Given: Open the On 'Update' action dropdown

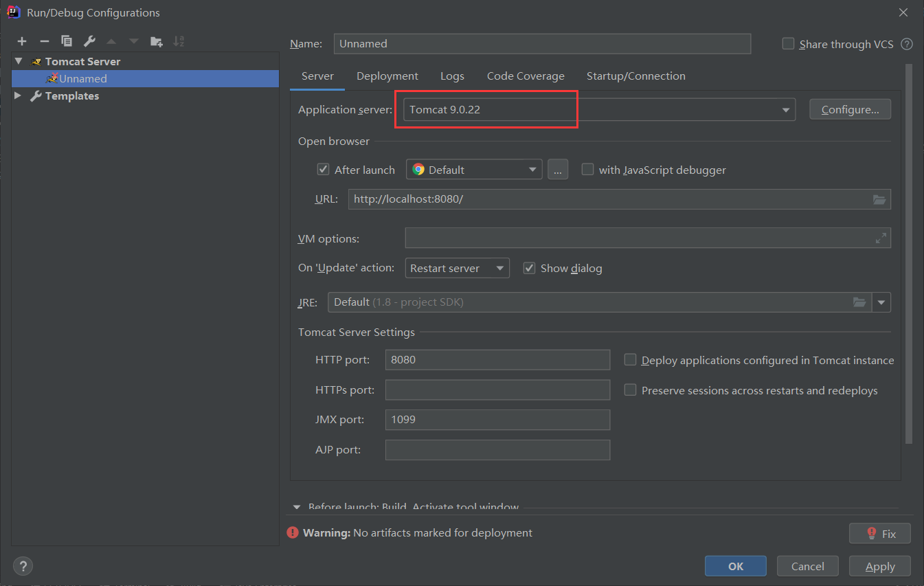Looking at the screenshot, I should tap(458, 268).
